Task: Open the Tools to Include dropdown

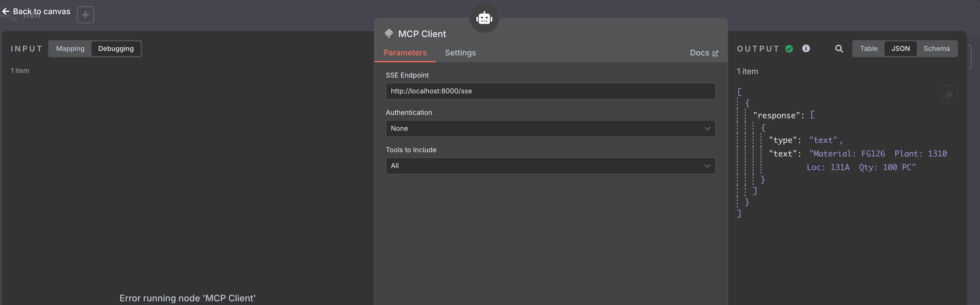Action: click(x=550, y=166)
